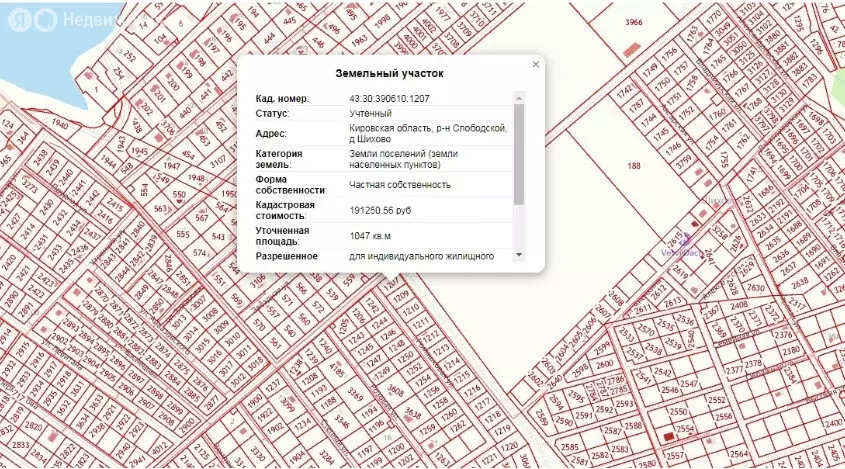Click the cadastral number 43:30:390610:1207
Image resolution: width=845 pixels, height=469 pixels.
tap(389, 98)
